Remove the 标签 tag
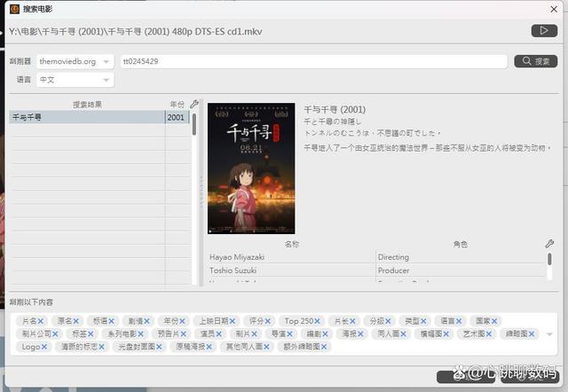 click(91, 334)
